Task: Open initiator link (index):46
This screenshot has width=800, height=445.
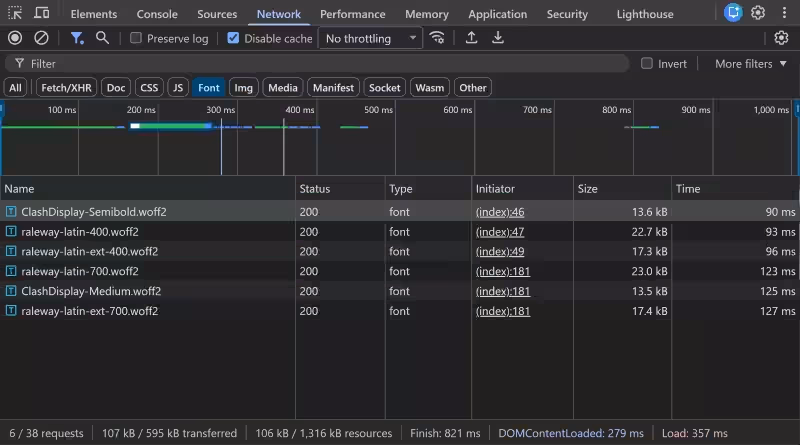Action: point(500,212)
